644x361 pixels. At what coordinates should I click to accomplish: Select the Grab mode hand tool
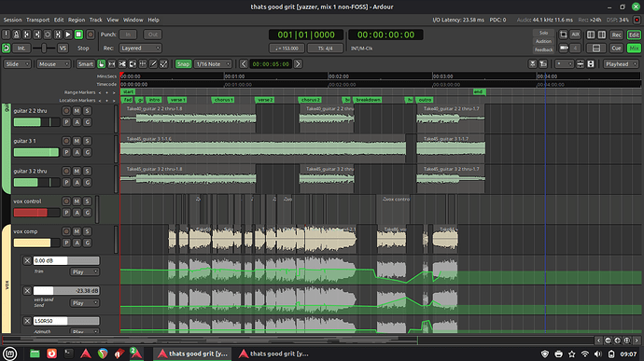point(102,64)
